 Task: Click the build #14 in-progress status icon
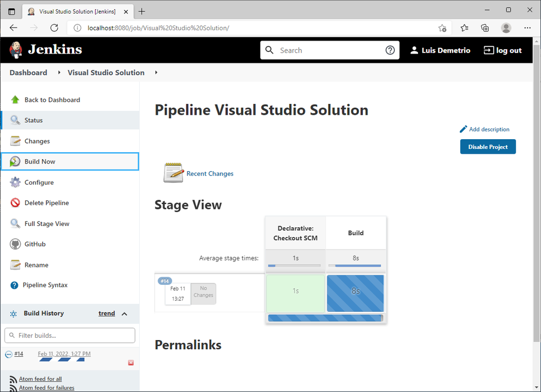9,355
